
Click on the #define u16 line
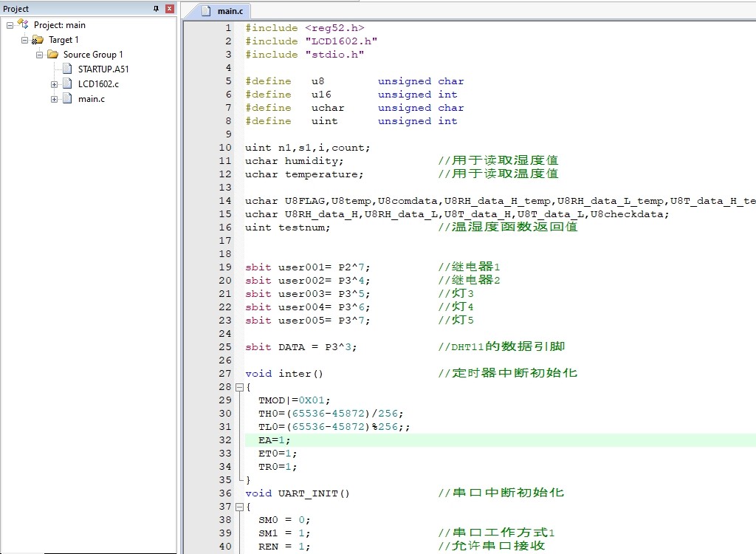click(351, 95)
